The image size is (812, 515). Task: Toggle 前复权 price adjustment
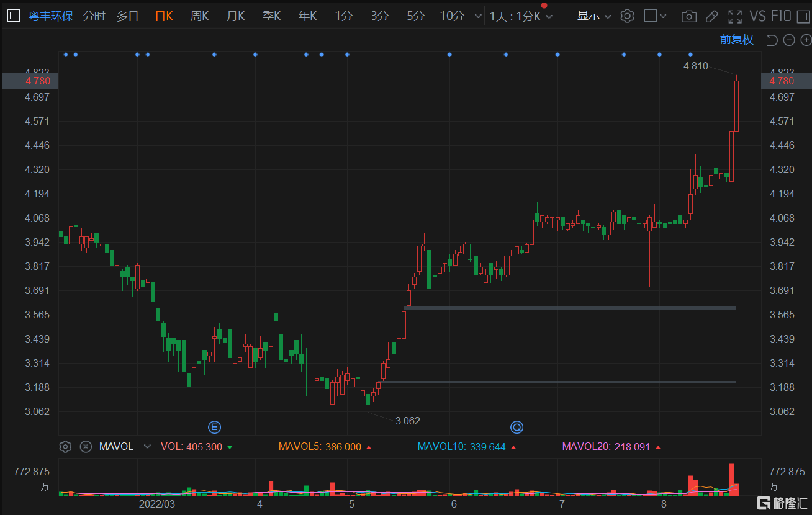736,40
